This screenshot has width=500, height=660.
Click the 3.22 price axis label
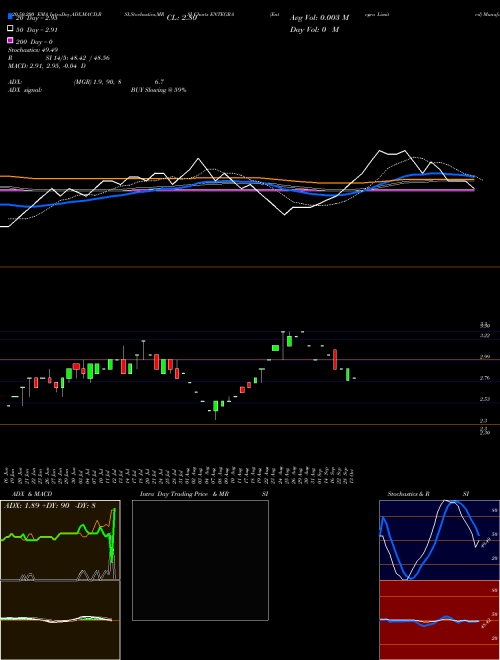tap(485, 335)
